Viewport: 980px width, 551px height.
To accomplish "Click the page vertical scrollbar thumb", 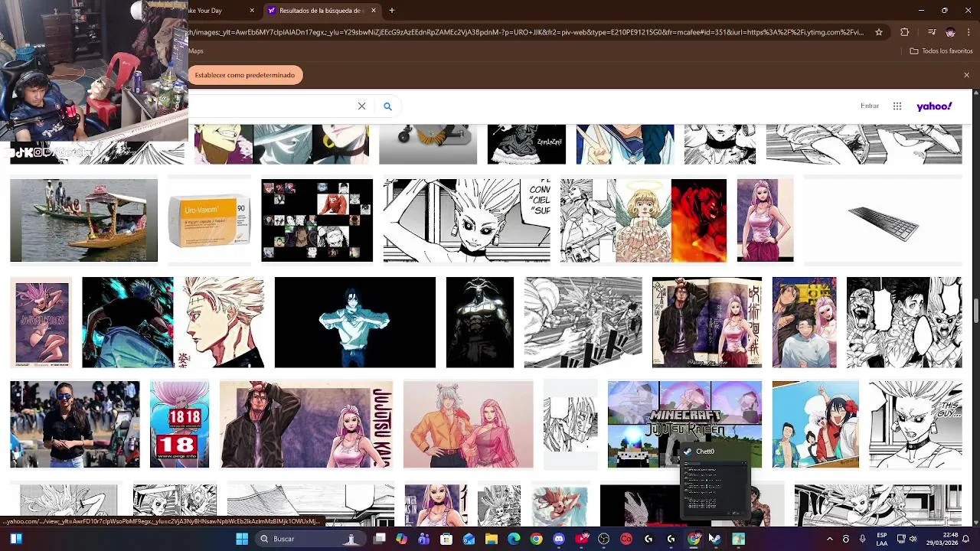I will click(x=976, y=311).
